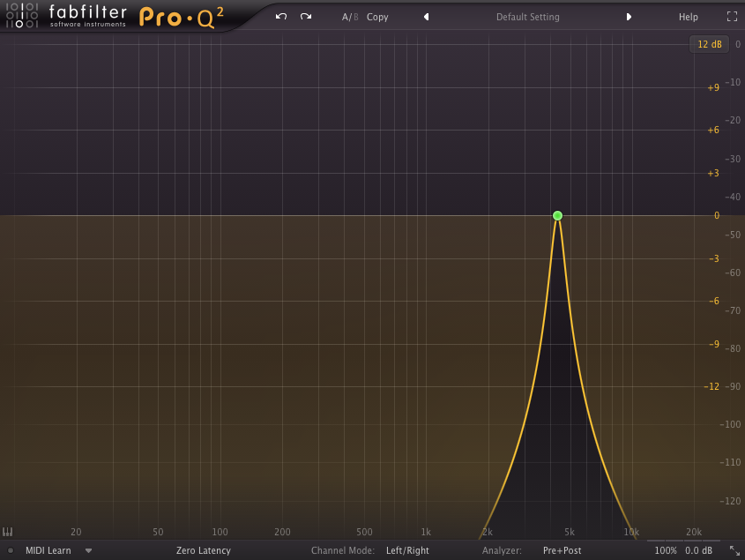745x560 pixels.
Task: Go to previous preset with left arrow
Action: (x=427, y=17)
